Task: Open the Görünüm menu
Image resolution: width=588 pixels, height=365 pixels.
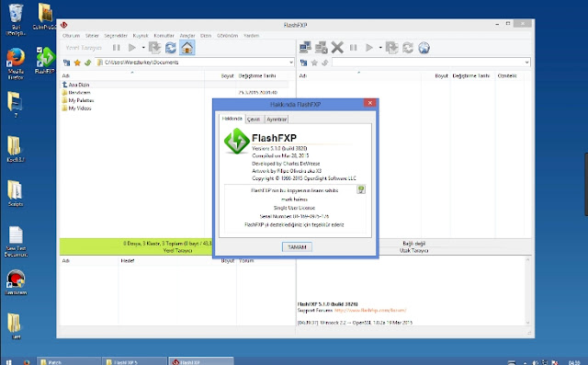Action: [x=227, y=36]
